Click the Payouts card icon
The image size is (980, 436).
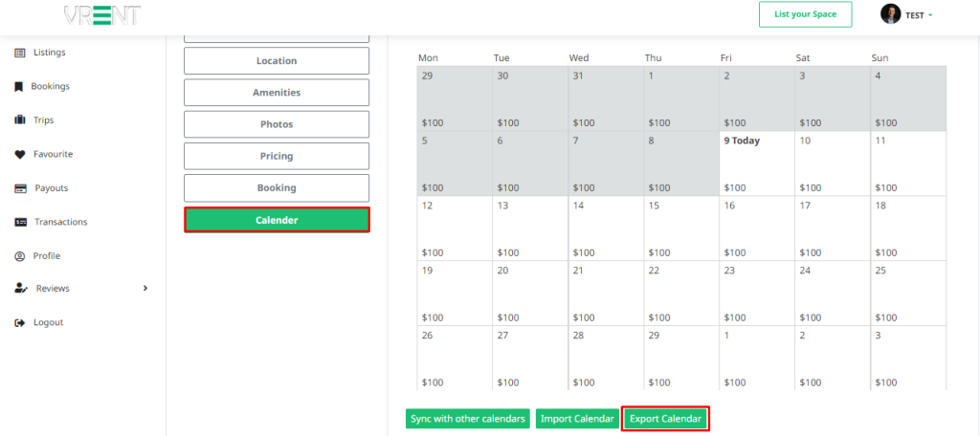pos(19,188)
